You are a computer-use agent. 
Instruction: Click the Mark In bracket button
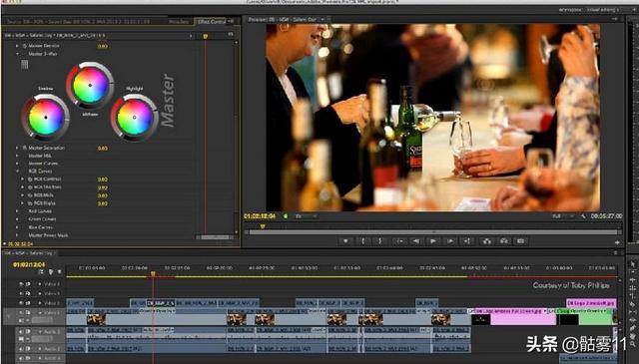[x=362, y=241]
